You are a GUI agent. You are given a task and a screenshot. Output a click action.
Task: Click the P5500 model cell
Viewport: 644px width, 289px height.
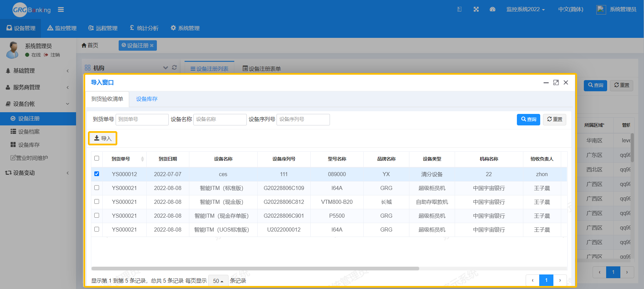point(337,216)
